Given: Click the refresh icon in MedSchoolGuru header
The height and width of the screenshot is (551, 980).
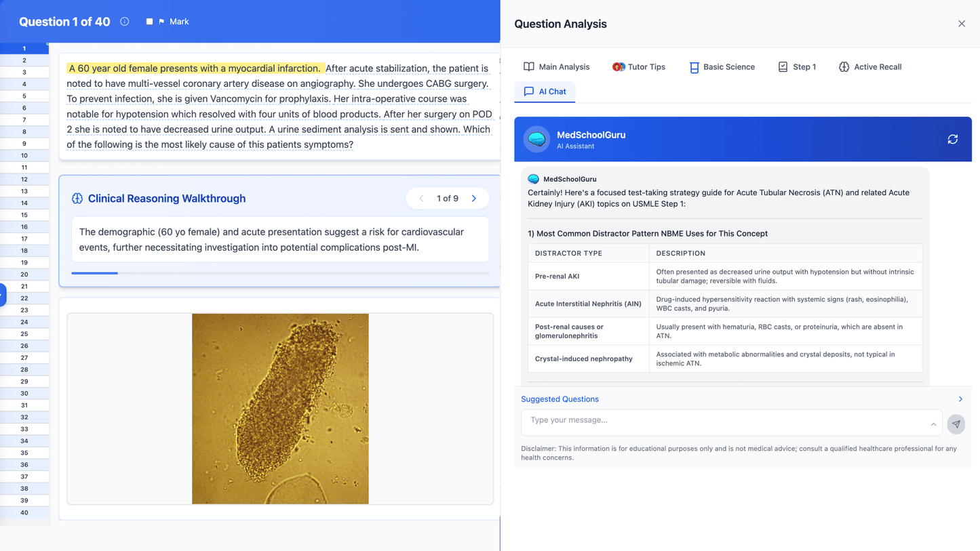Looking at the screenshot, I should pos(952,139).
